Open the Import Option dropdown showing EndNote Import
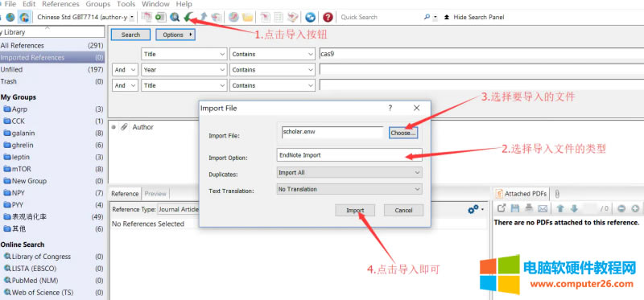Image resolution: width=644 pixels, height=300 pixels. point(349,155)
